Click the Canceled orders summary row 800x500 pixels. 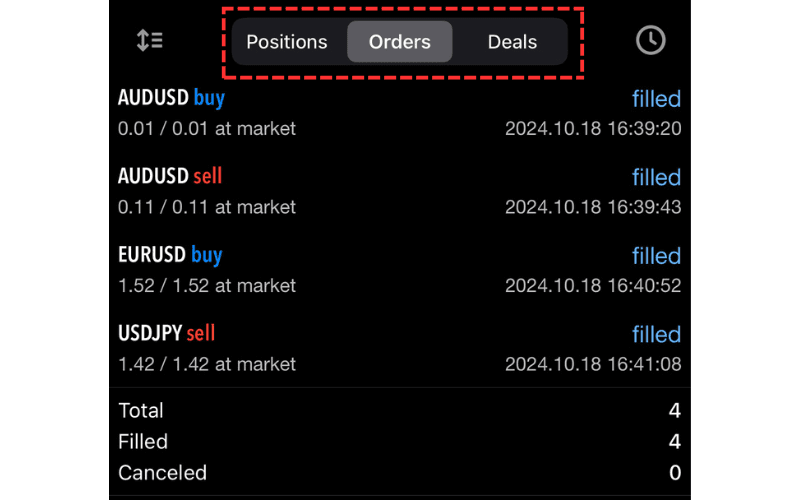400,472
